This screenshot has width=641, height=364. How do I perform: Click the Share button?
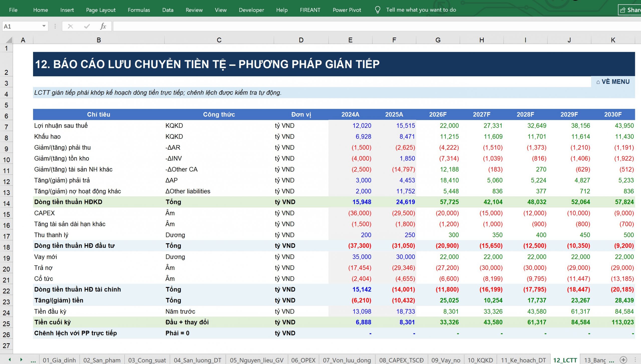coord(630,10)
